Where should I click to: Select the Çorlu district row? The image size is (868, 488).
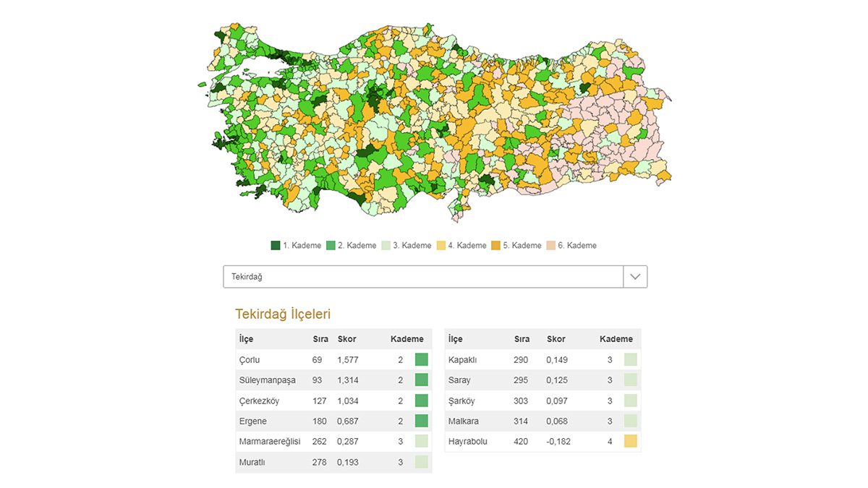[333, 360]
